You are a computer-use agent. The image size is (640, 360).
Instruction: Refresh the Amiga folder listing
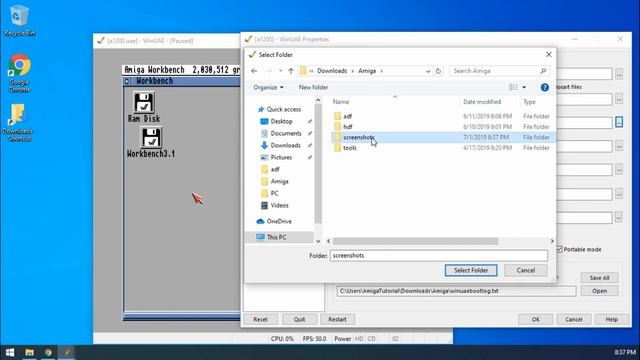point(438,71)
